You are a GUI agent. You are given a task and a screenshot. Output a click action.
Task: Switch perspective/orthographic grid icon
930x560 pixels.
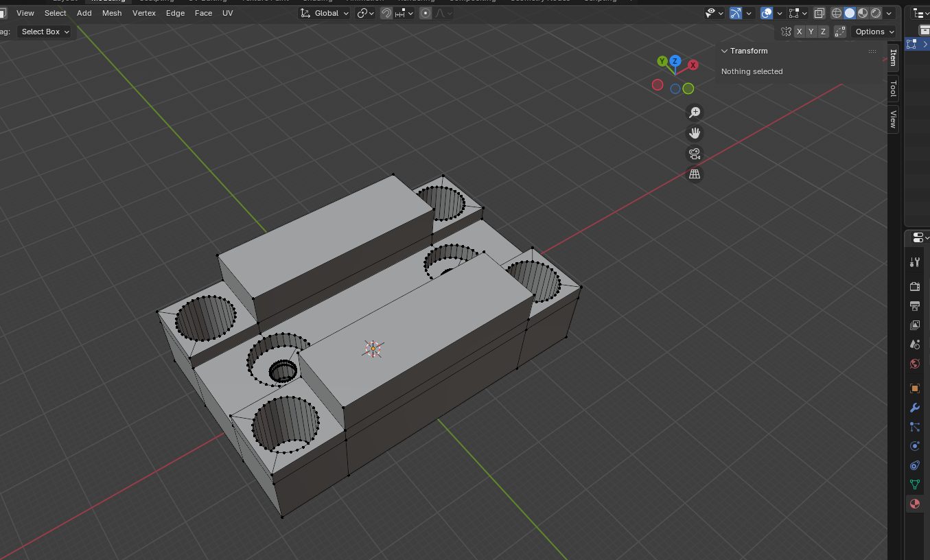click(x=695, y=174)
